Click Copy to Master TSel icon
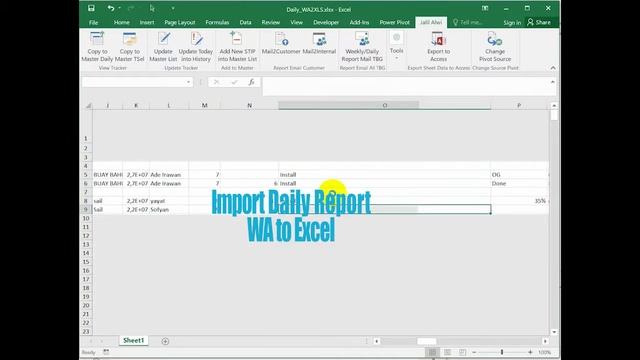Screen dimensions: 640x360 (x=129, y=38)
